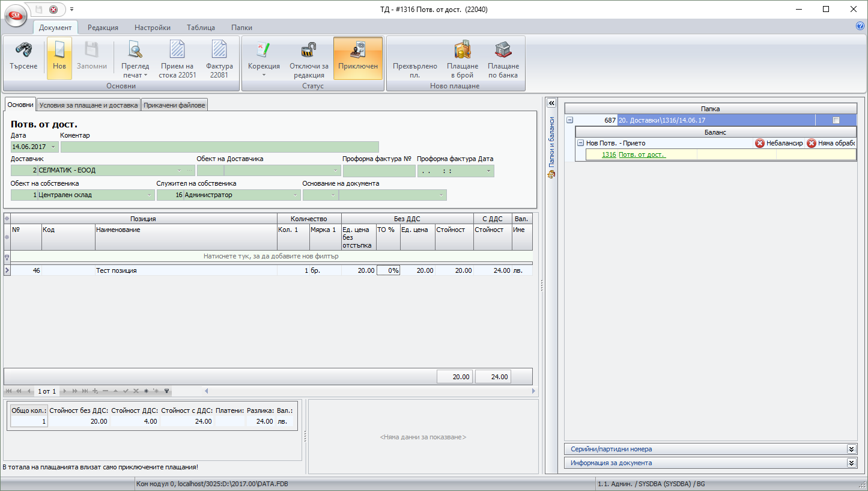Screen dimensions: 868x491
Task: Click minus icon to delete grid row
Action: [105, 391]
